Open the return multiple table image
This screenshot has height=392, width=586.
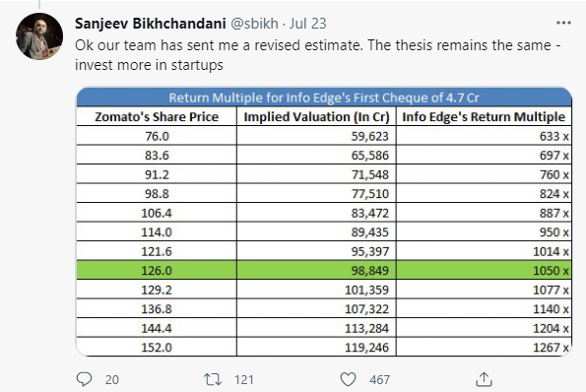point(324,222)
